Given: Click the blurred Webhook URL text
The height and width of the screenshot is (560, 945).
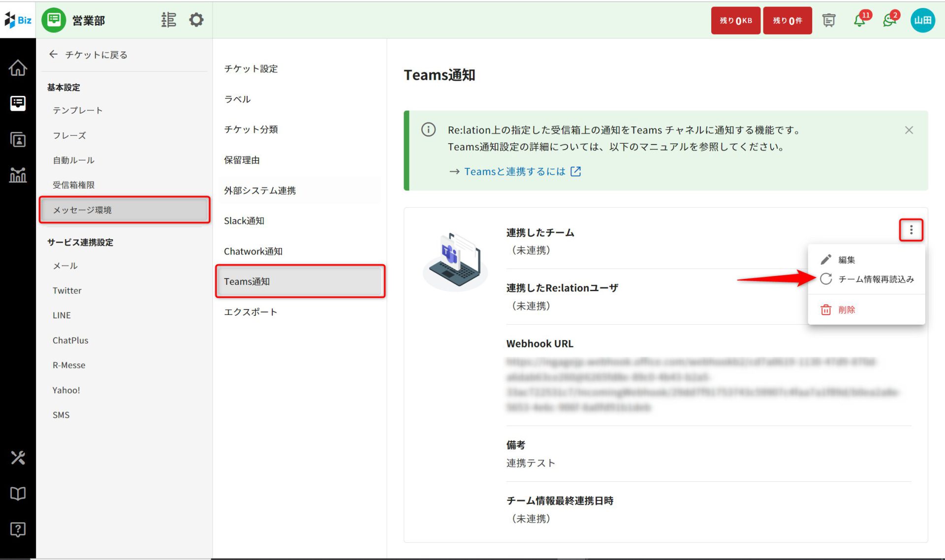Looking at the screenshot, I should pyautogui.click(x=702, y=384).
